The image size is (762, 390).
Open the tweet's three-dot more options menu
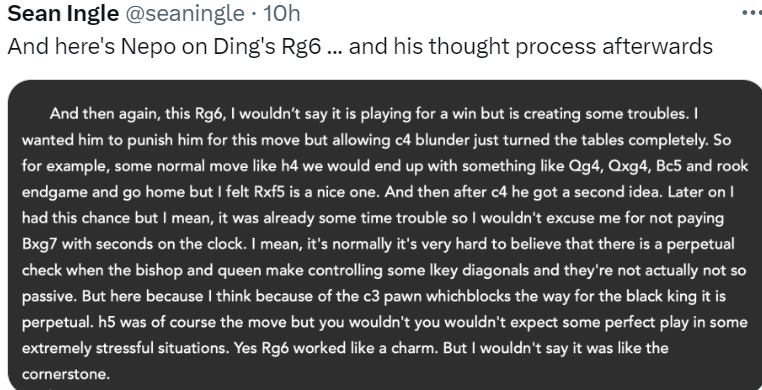pos(753,13)
